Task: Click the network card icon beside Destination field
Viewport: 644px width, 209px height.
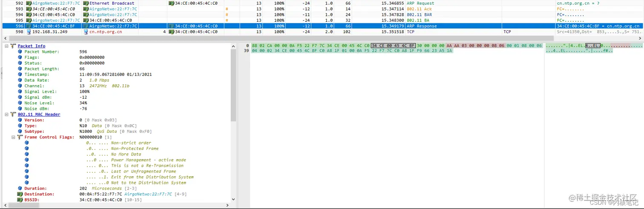Action: 20,194
